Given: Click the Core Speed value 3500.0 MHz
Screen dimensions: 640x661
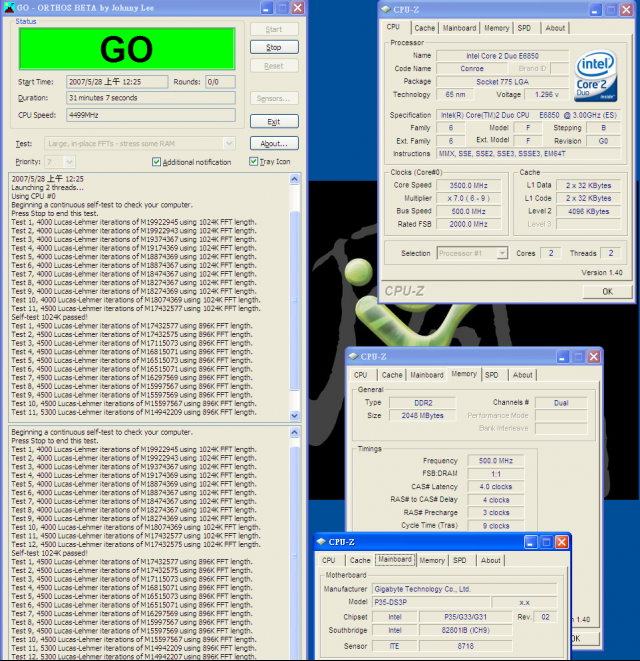Looking at the screenshot, I should [468, 185].
